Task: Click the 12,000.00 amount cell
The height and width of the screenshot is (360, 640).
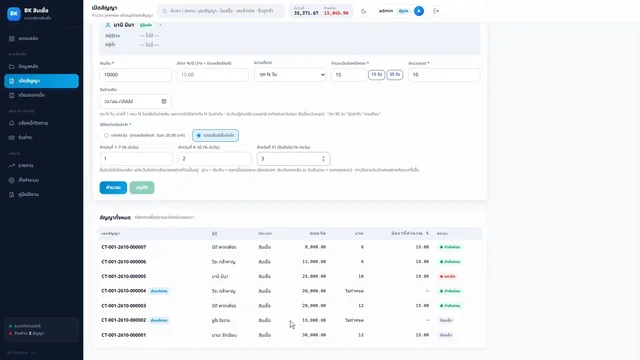Action: pyautogui.click(x=314, y=262)
